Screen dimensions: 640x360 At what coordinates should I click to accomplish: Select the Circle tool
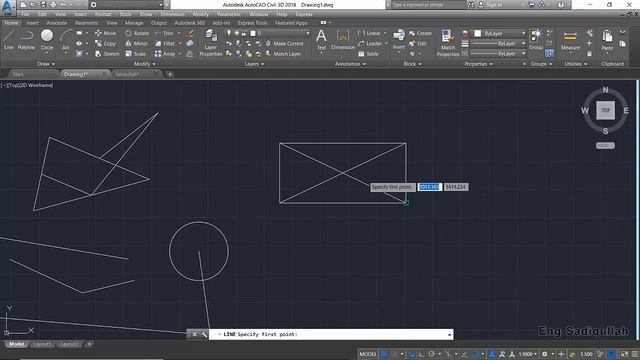click(x=47, y=40)
